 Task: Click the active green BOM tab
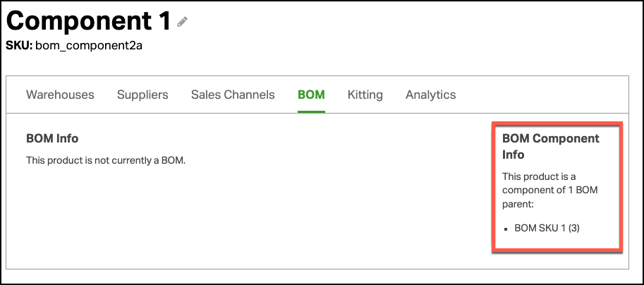coord(311,95)
